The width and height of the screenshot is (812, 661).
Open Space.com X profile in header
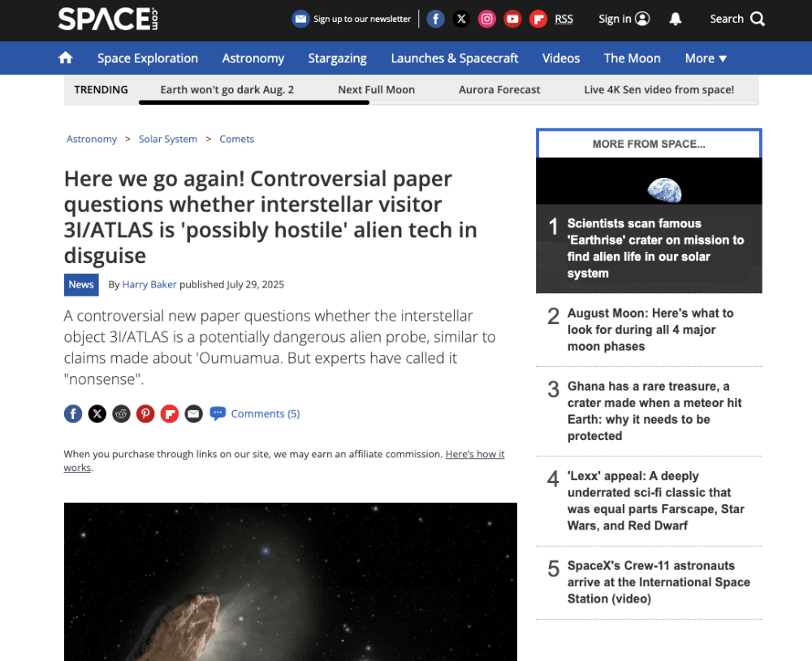(461, 19)
